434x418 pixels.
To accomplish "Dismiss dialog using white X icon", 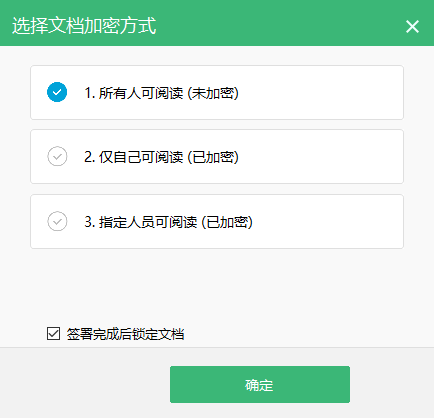I will coord(412,26).
